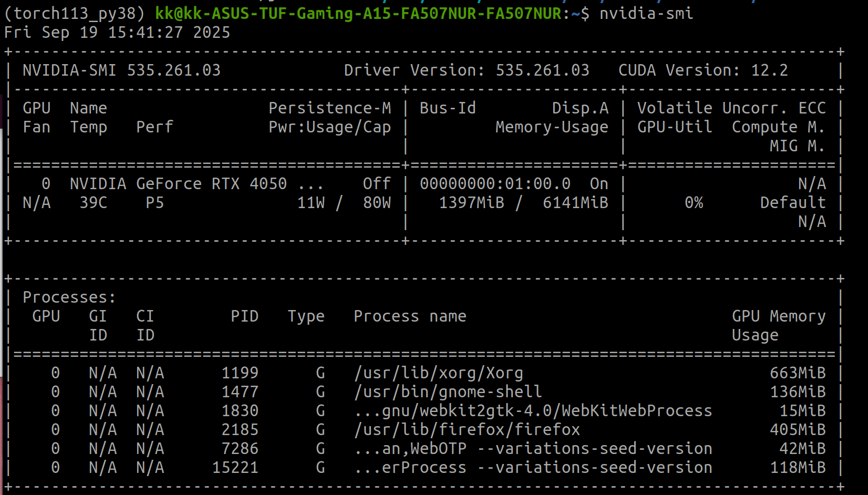
Task: Click the "MIG M." header text
Action: [798, 146]
